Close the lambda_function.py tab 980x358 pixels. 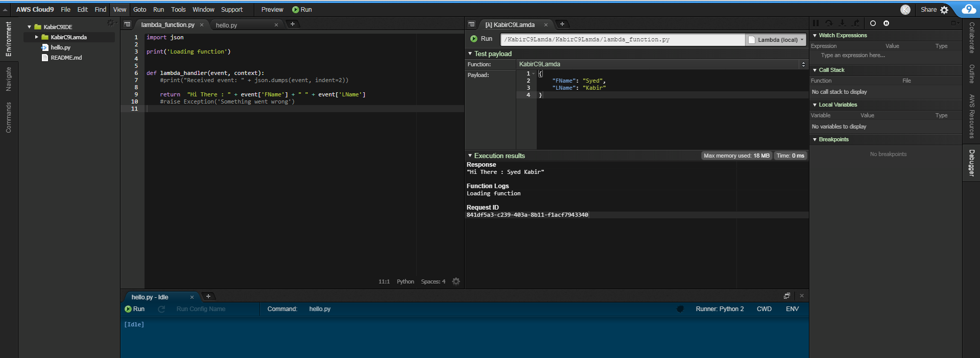[202, 24]
